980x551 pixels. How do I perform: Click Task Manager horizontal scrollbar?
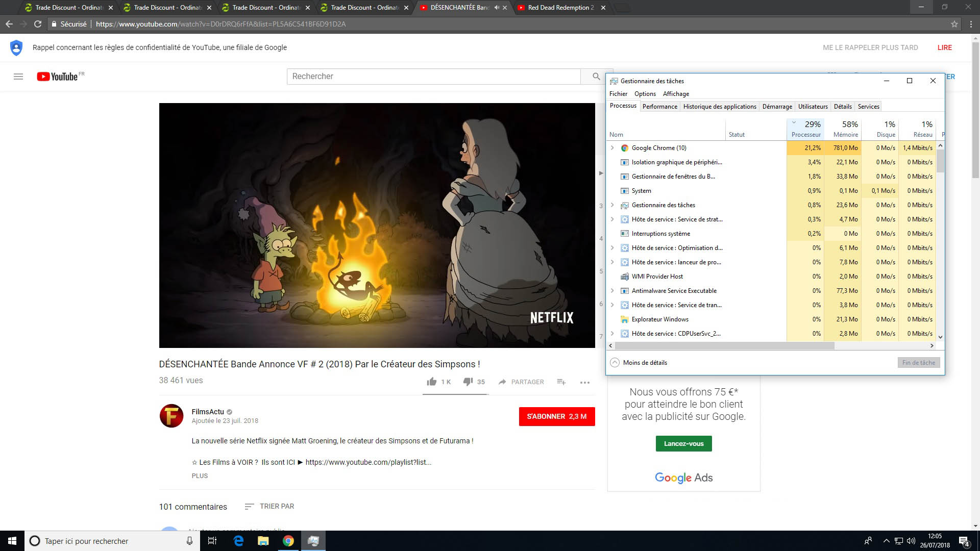(x=725, y=346)
